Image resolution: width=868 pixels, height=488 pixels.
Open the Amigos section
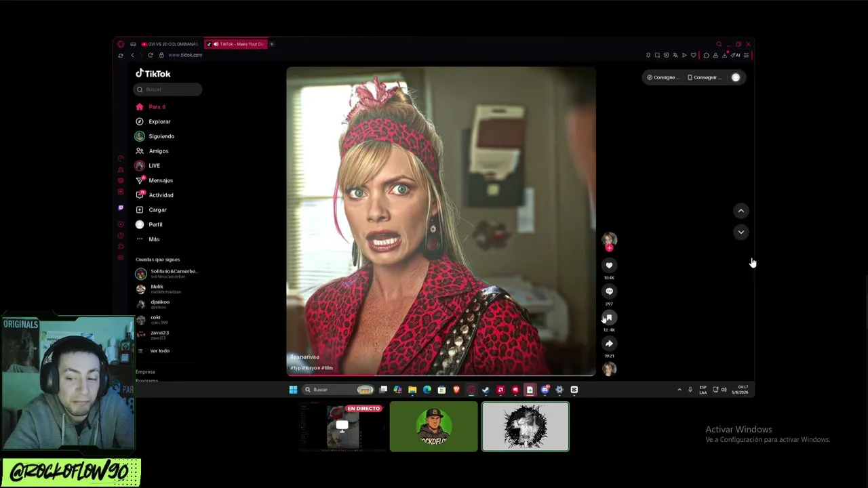[152, 151]
